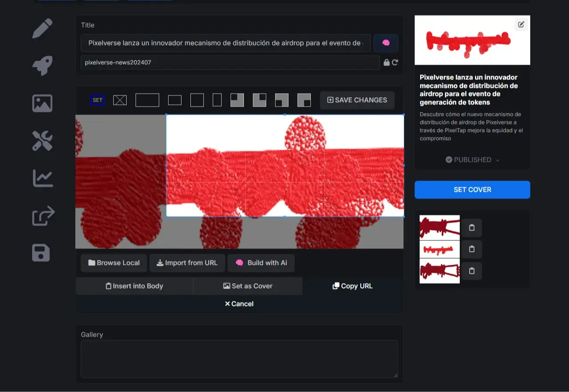Select the top-left corner crop position icon
Screen dimensions: 569x392
[237, 100]
